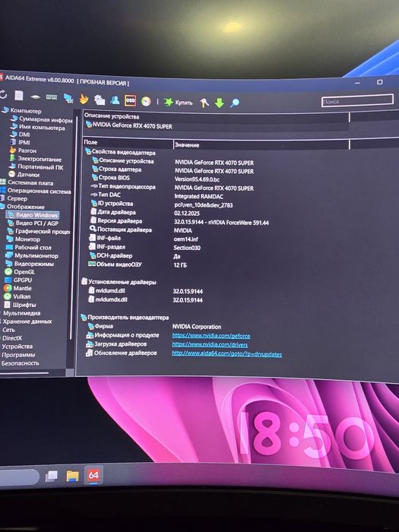Image resolution: width=399 pixels, height=532 pixels.
Task: Open the nvidia.com/geforce product link
Action: tap(211, 336)
